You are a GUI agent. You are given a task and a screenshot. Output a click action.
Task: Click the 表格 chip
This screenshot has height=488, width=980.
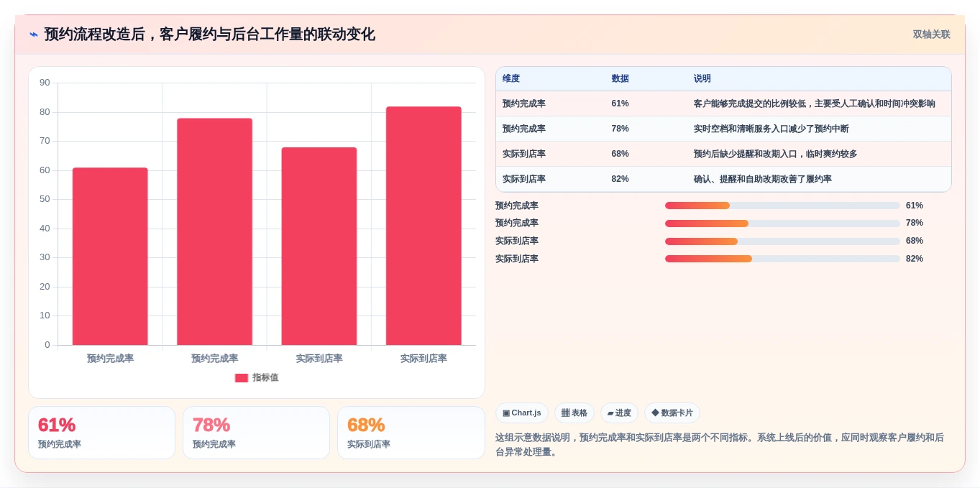tap(574, 413)
